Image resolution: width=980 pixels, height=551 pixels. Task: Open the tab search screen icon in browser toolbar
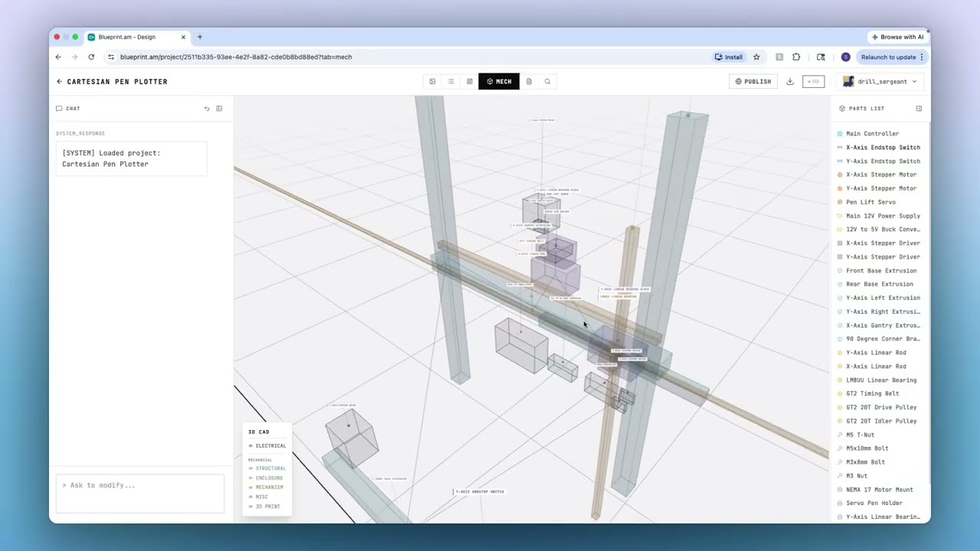[821, 57]
